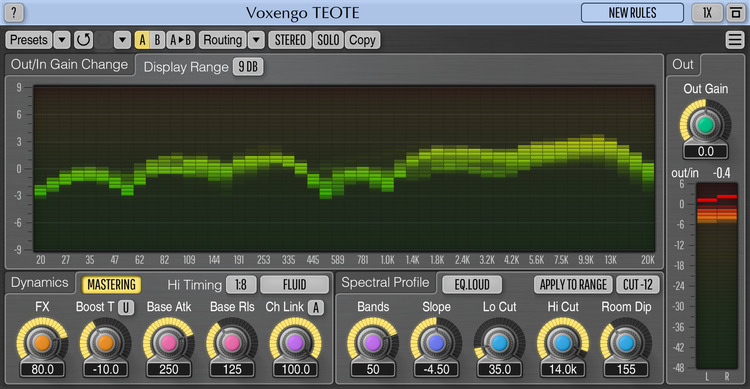Click the Slope value -4.50 field

pyautogui.click(x=436, y=369)
